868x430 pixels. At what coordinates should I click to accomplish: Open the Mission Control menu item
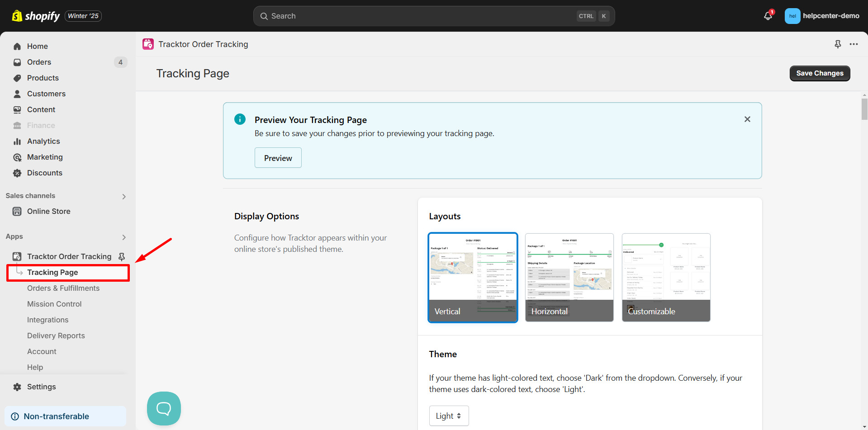54,304
